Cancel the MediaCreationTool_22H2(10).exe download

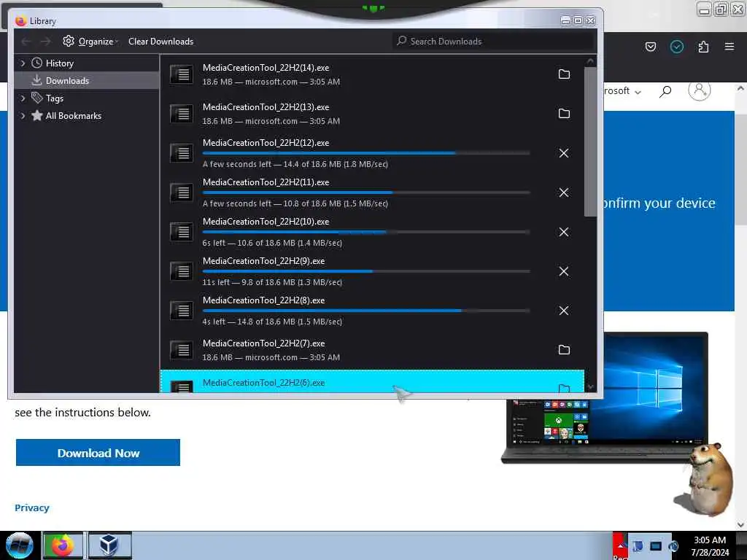click(564, 232)
